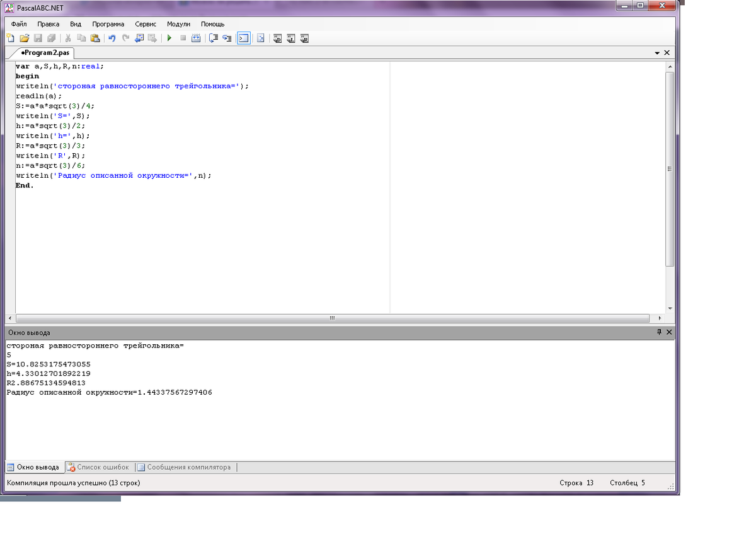Open the Правка menu
The width and height of the screenshot is (756, 546).
tap(49, 24)
